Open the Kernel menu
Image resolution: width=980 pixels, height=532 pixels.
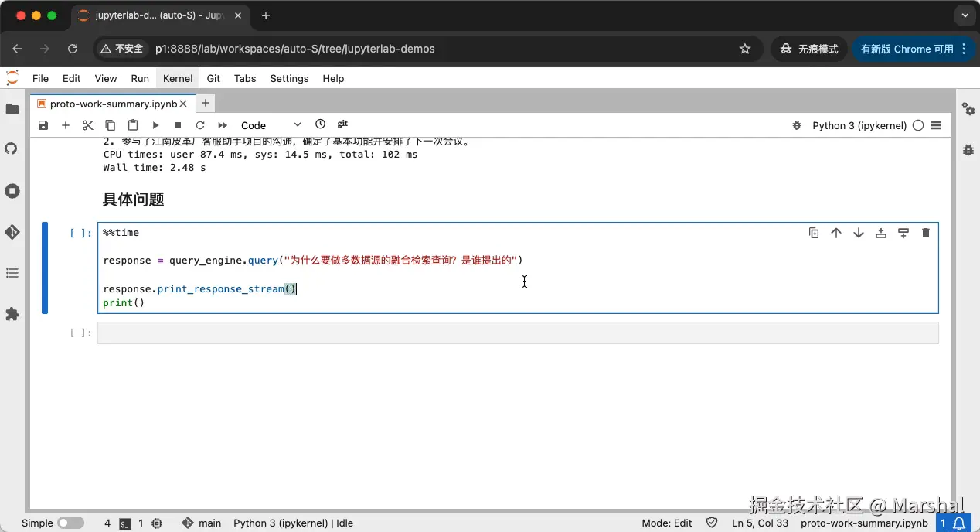(x=178, y=78)
